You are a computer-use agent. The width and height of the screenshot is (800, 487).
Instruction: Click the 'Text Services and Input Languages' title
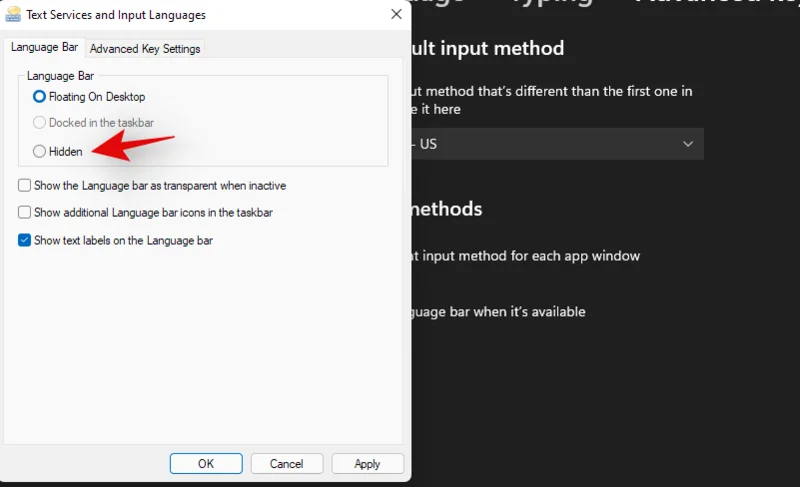tap(116, 15)
